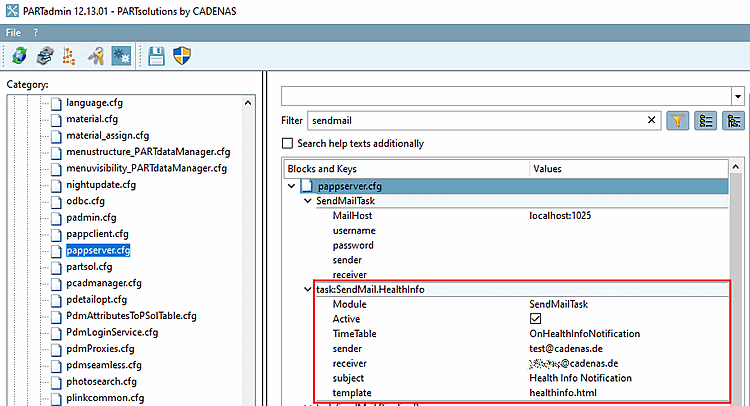
Task: Select nightupdate.cfg in the category tree
Action: click(101, 185)
